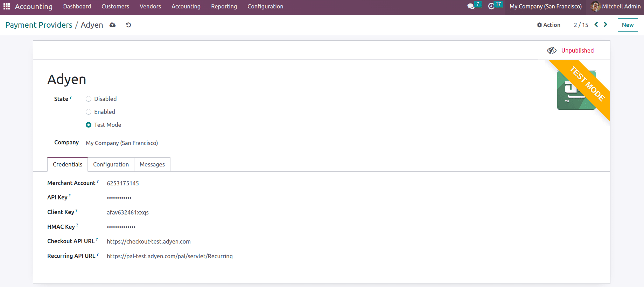Open Mitchell Admin user menu
This screenshot has height=287, width=644.
click(616, 6)
